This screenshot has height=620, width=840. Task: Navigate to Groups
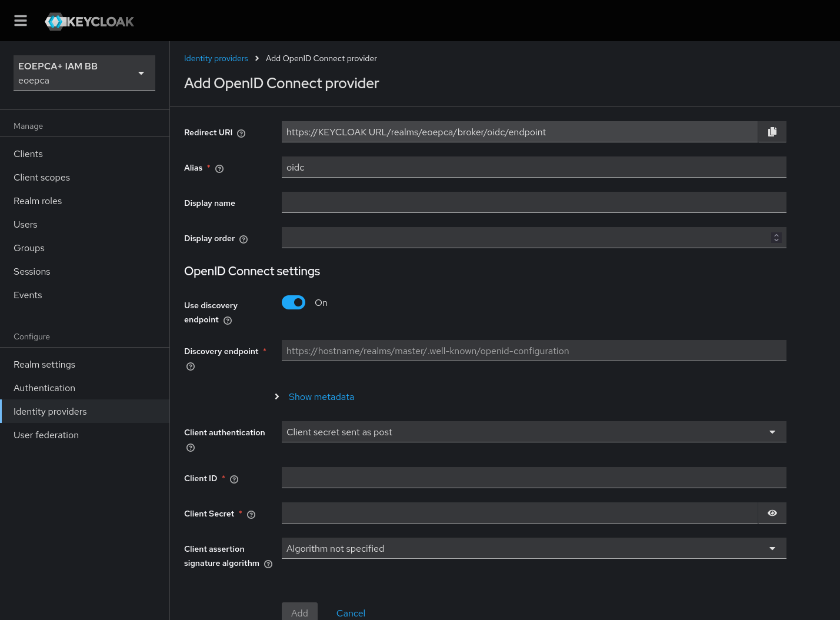click(x=85, y=248)
